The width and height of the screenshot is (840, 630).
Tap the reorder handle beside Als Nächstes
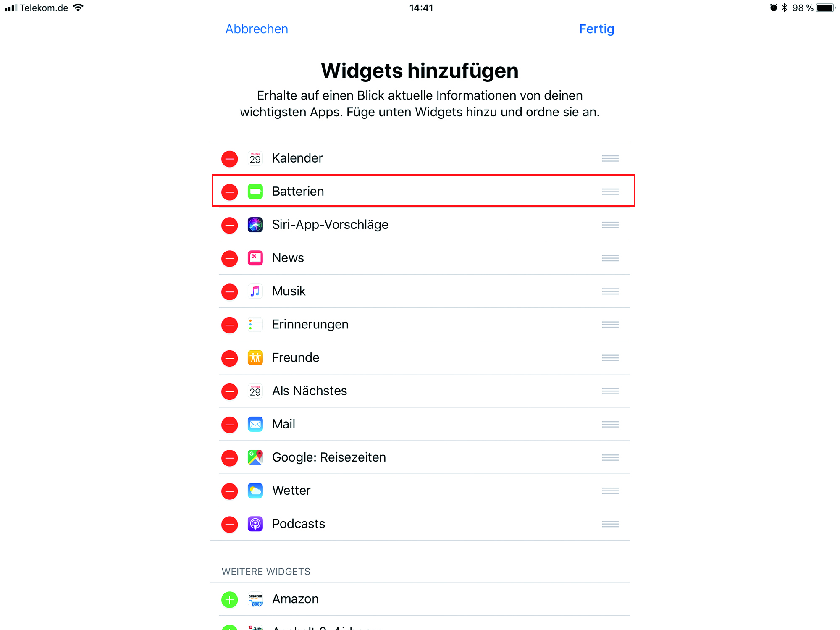pos(610,391)
